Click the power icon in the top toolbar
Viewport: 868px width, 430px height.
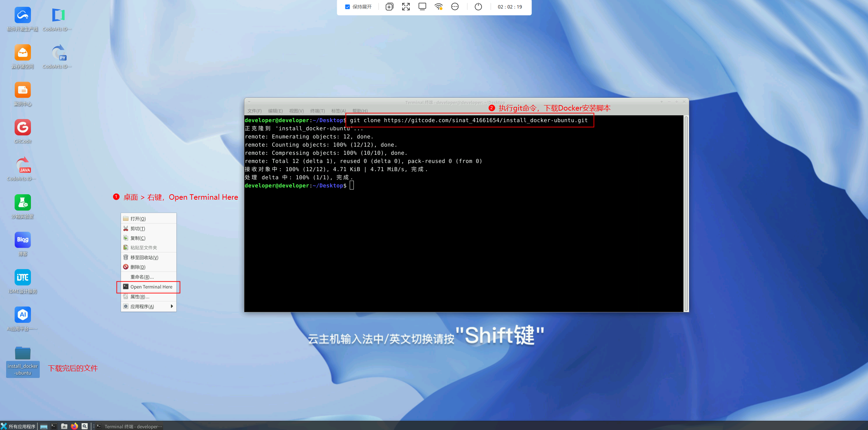478,7
